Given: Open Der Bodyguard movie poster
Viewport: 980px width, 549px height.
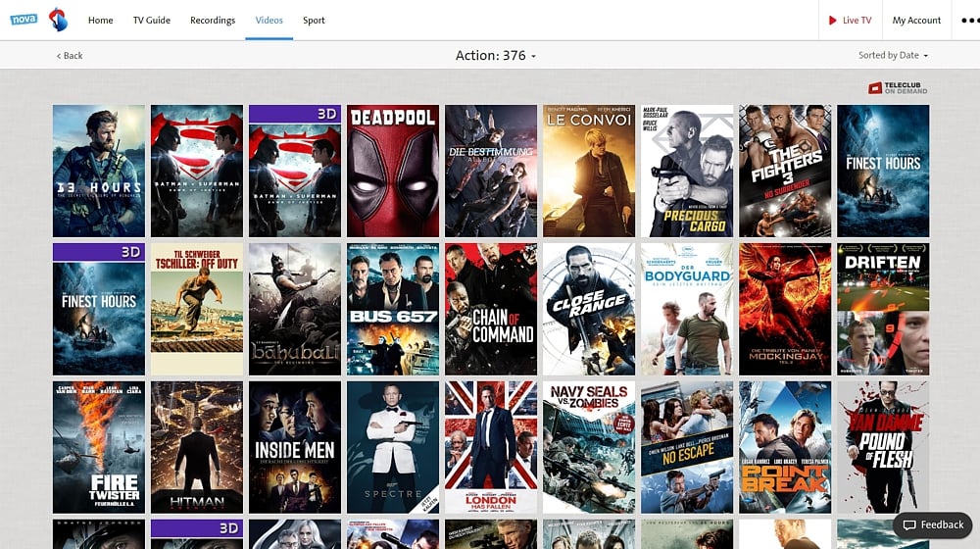Looking at the screenshot, I should [x=687, y=309].
